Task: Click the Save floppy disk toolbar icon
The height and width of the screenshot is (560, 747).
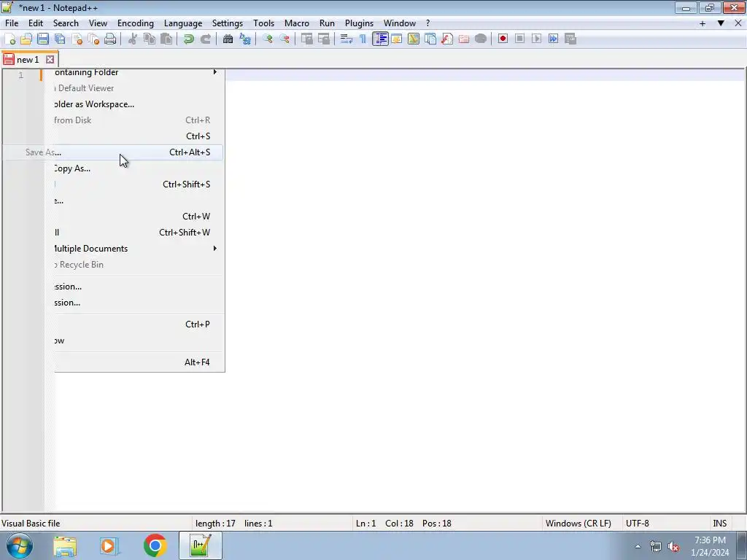Action: [x=43, y=39]
